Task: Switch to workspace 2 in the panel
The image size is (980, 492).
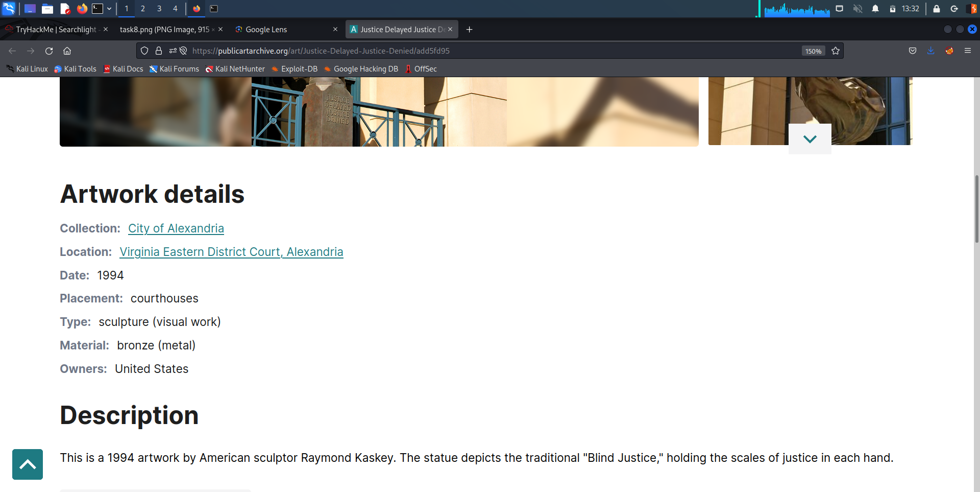Action: coord(143,9)
